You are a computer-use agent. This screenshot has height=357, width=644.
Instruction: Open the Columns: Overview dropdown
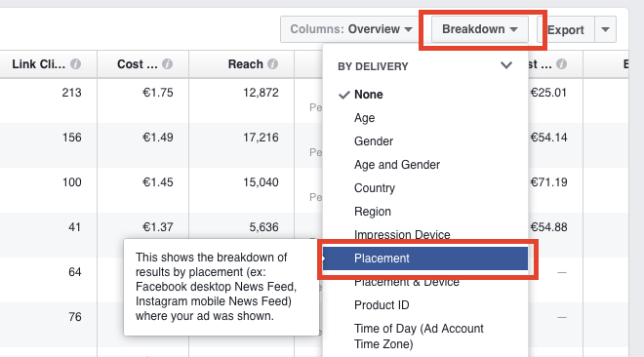[x=351, y=29]
